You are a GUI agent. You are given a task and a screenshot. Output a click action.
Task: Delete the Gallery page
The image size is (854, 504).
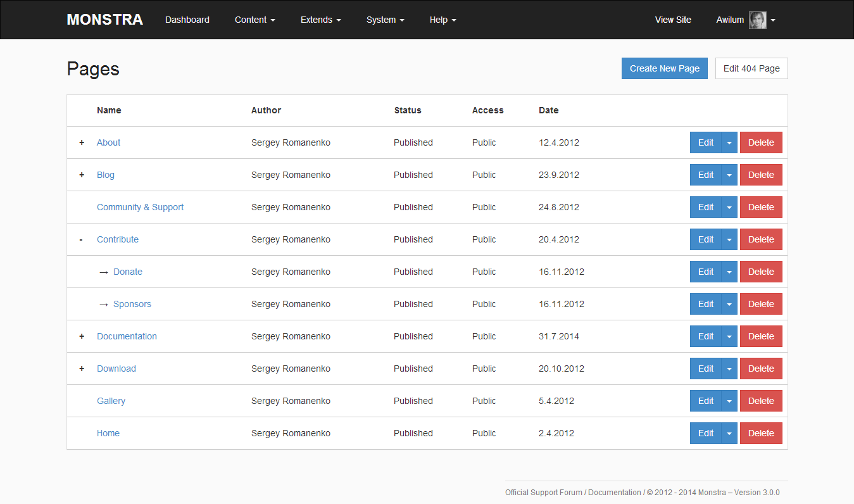(x=761, y=401)
